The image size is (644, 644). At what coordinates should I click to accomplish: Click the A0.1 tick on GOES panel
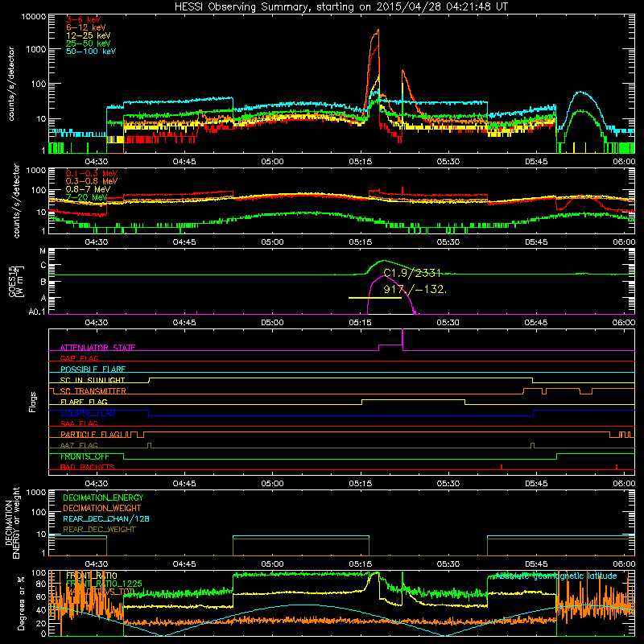pos(37,312)
